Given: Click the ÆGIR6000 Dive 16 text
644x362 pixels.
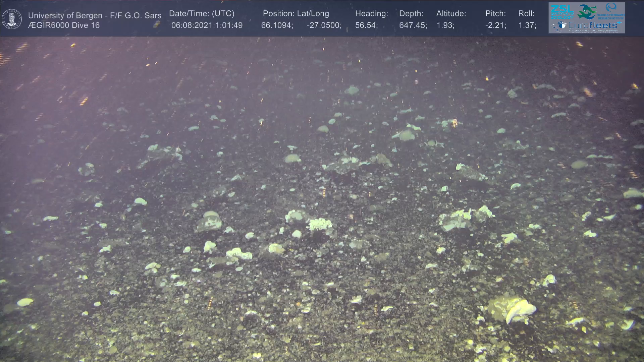Looking at the screenshot, I should [x=64, y=25].
